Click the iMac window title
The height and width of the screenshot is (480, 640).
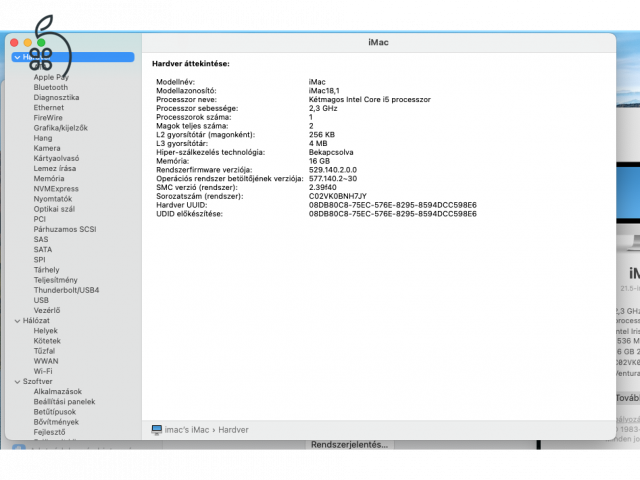coord(378,42)
